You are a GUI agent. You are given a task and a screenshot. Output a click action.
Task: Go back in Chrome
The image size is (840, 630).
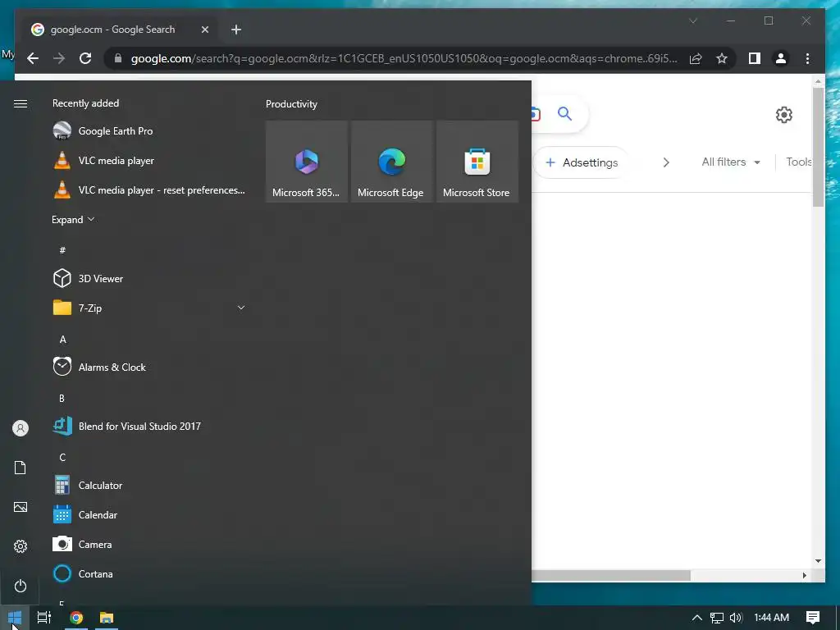click(x=33, y=58)
